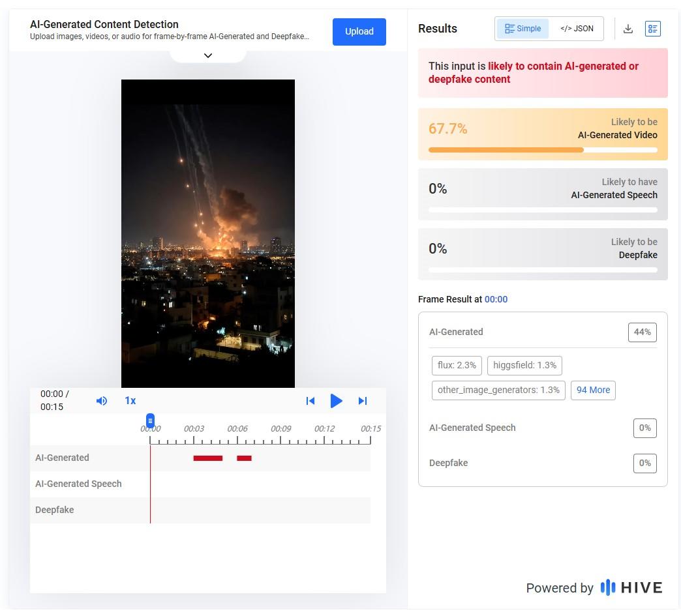Mute the video volume
This screenshot has height=616, width=681.
click(x=102, y=401)
